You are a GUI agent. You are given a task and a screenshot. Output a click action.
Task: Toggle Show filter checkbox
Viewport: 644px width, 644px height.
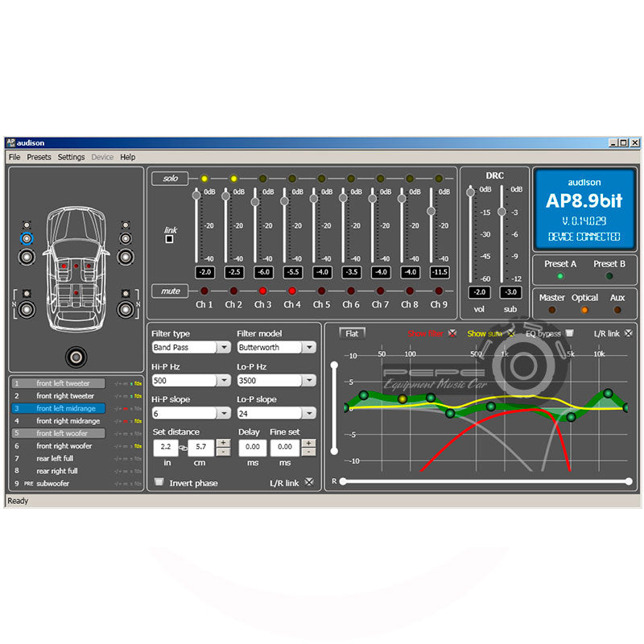point(452,333)
